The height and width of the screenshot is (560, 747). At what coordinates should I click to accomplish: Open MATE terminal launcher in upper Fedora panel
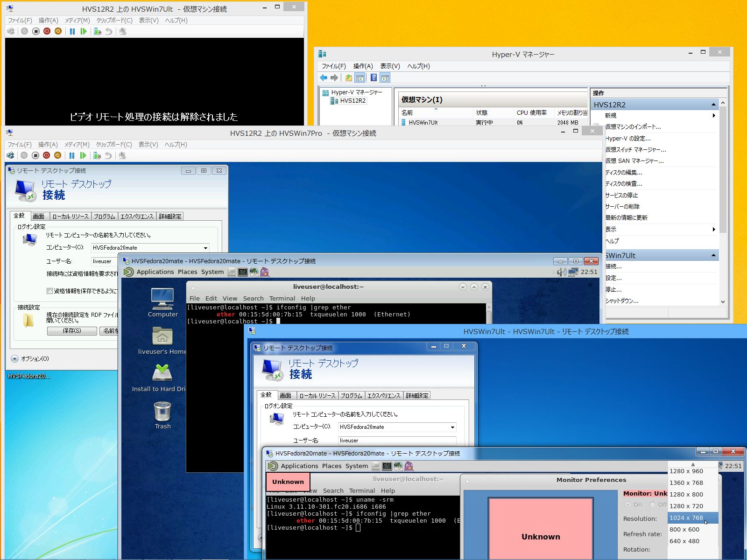[x=243, y=272]
